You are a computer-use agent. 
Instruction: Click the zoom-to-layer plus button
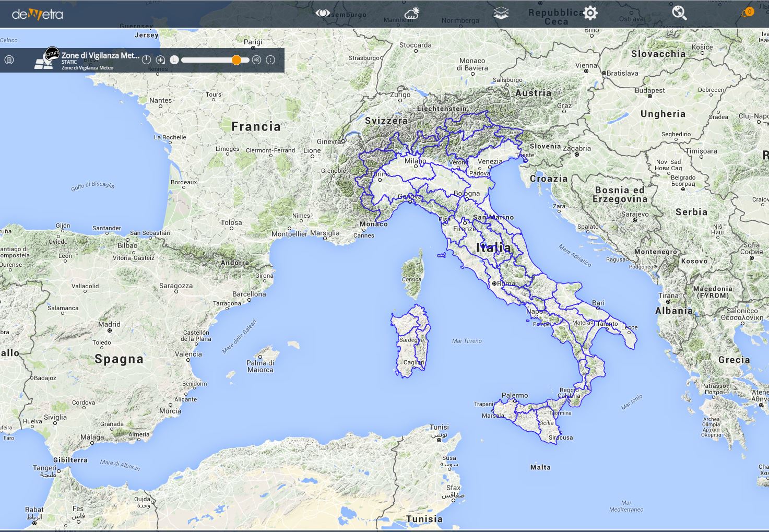pyautogui.click(x=160, y=60)
